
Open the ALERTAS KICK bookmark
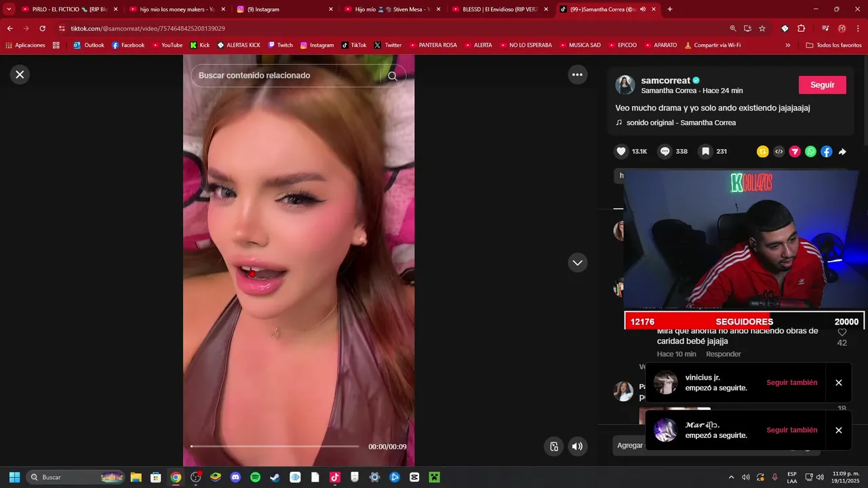pos(239,45)
